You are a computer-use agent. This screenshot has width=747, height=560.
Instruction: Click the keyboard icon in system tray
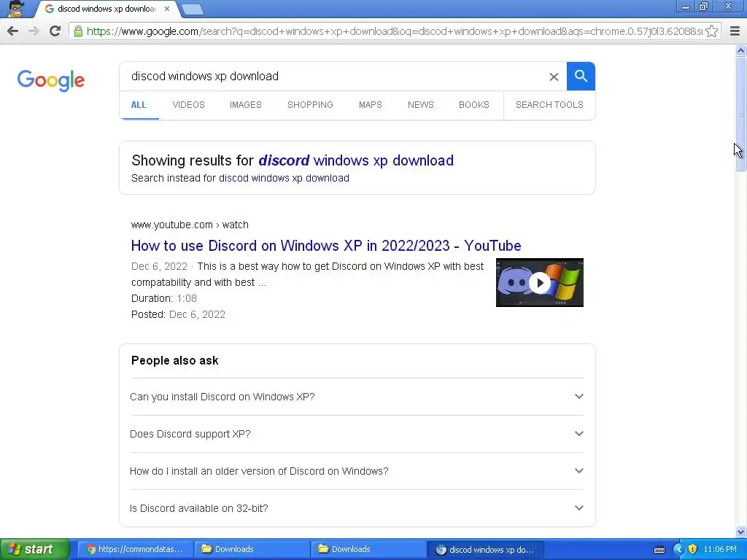[659, 550]
